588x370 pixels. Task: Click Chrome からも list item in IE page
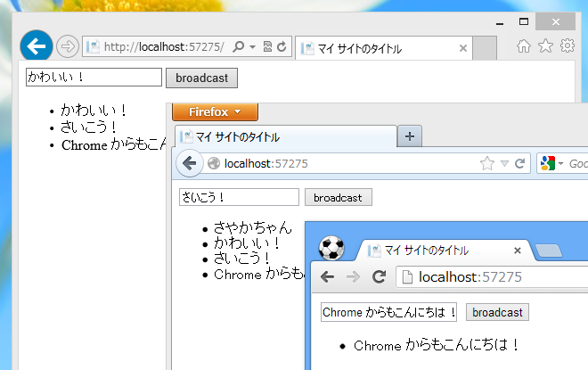pos(113,144)
